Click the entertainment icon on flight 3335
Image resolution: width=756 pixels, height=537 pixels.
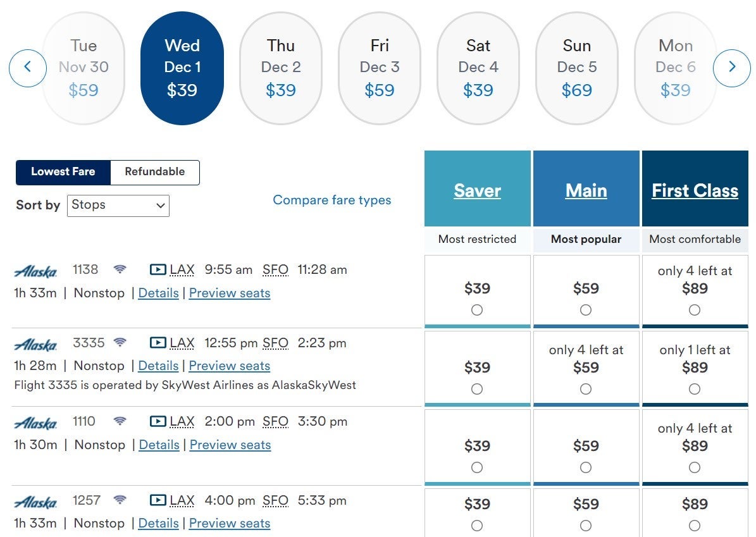point(158,343)
